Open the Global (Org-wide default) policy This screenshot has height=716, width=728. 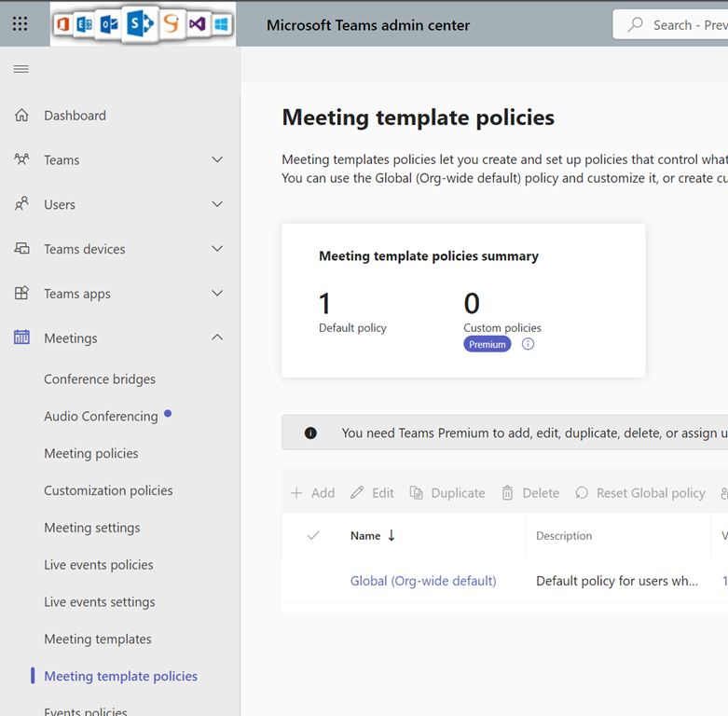tap(423, 581)
